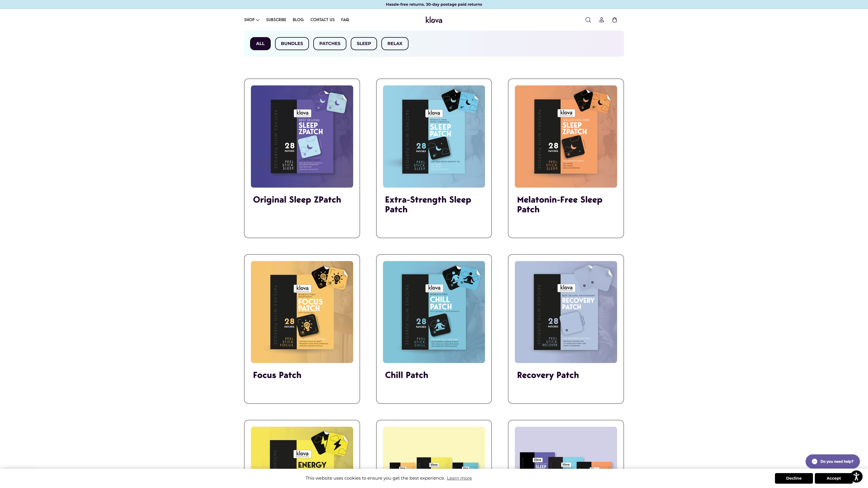Open the FAQ menu item

click(x=345, y=20)
